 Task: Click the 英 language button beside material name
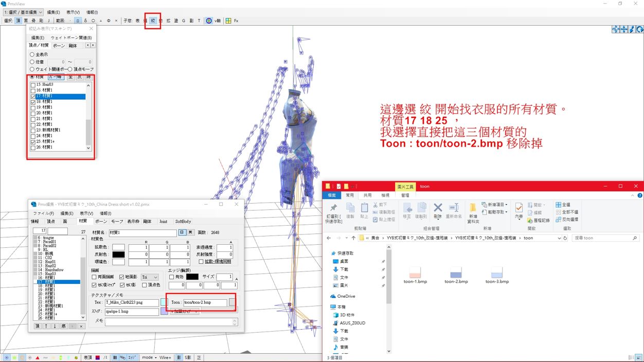point(190,232)
